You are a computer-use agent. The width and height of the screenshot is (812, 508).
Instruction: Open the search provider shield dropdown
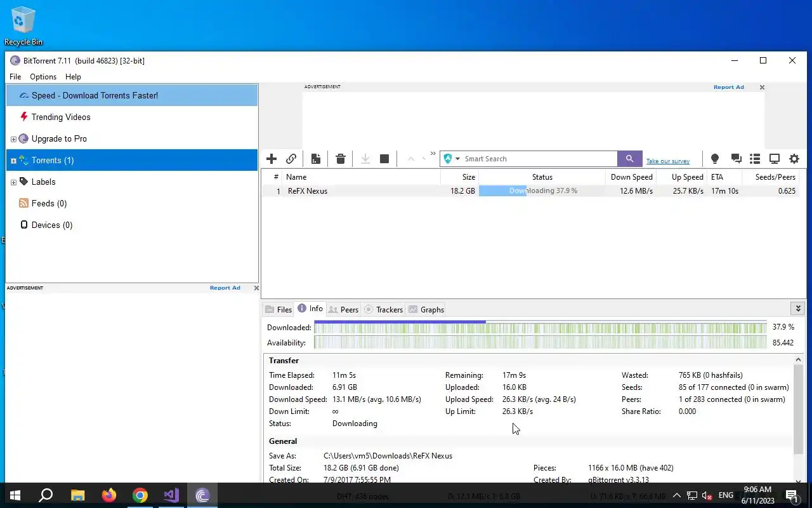[452, 159]
